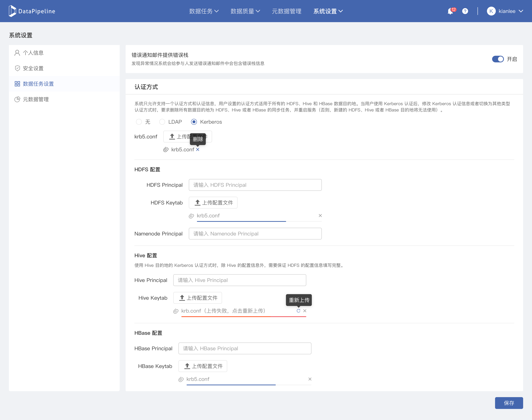Screen dimensions: 532x420
Task: Click the 保存 button
Action: click(x=509, y=403)
